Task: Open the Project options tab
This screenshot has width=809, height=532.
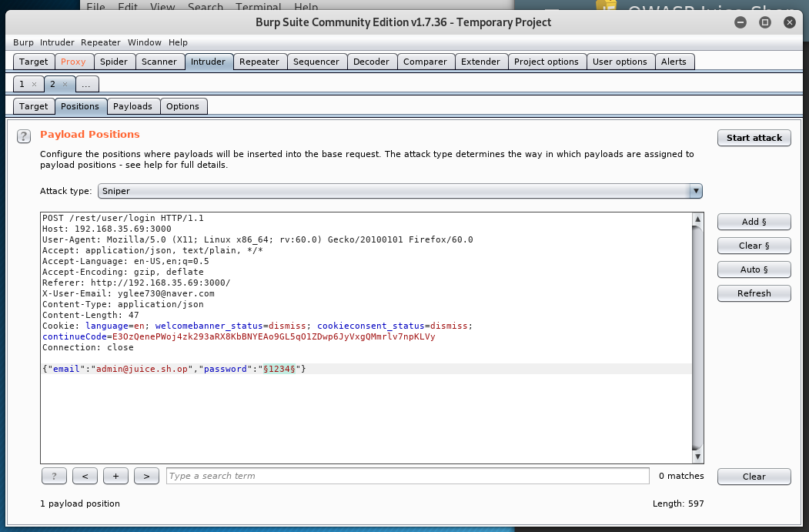Action: pos(547,62)
